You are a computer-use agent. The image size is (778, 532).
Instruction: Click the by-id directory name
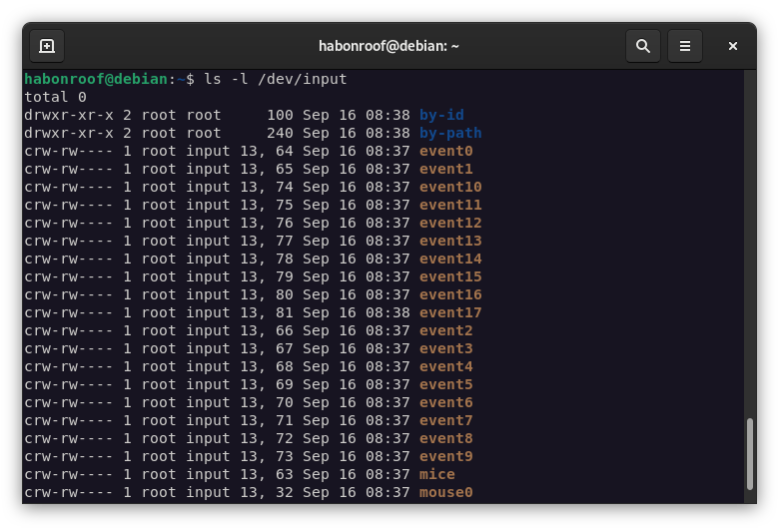point(441,115)
